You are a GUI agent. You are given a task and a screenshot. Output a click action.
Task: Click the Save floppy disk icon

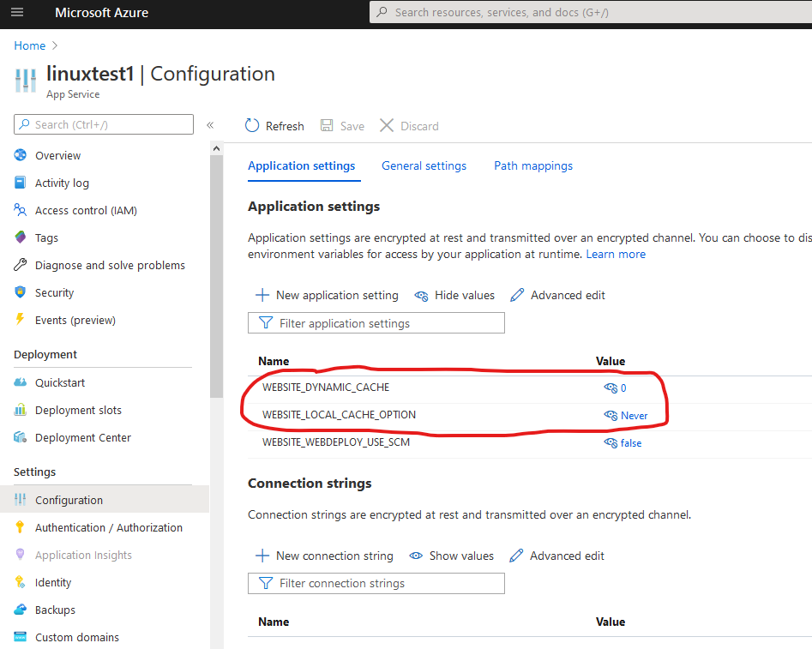(327, 125)
